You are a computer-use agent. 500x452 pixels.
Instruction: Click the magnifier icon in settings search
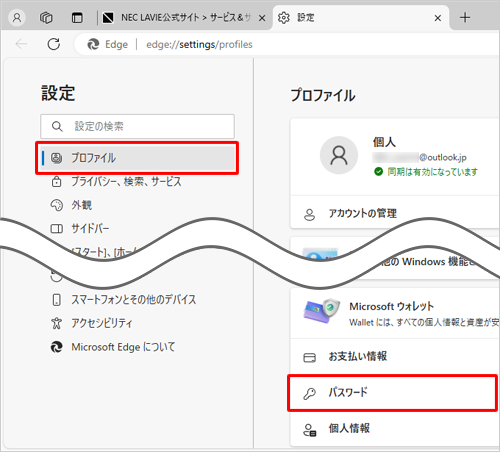(x=57, y=127)
